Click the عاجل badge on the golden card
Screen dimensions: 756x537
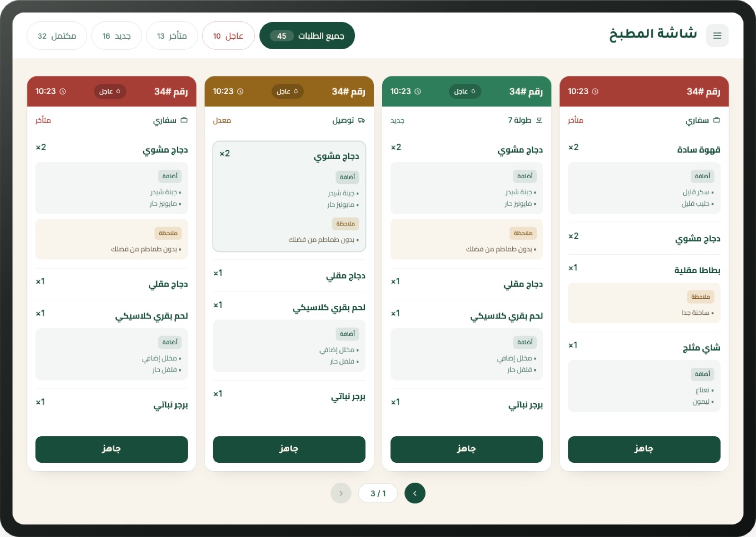pyautogui.click(x=287, y=91)
